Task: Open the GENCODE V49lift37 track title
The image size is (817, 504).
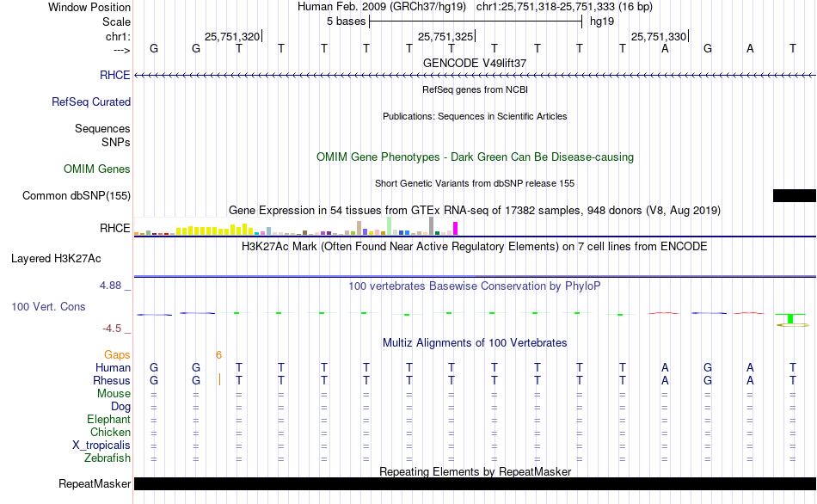Action: (x=475, y=63)
